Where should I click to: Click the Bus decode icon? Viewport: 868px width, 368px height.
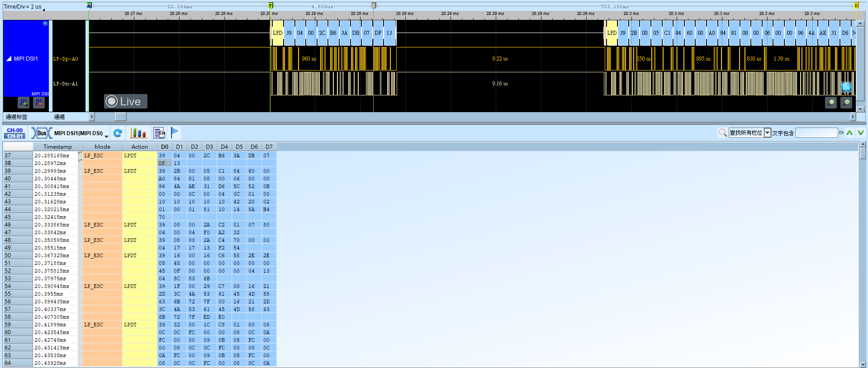41,133
